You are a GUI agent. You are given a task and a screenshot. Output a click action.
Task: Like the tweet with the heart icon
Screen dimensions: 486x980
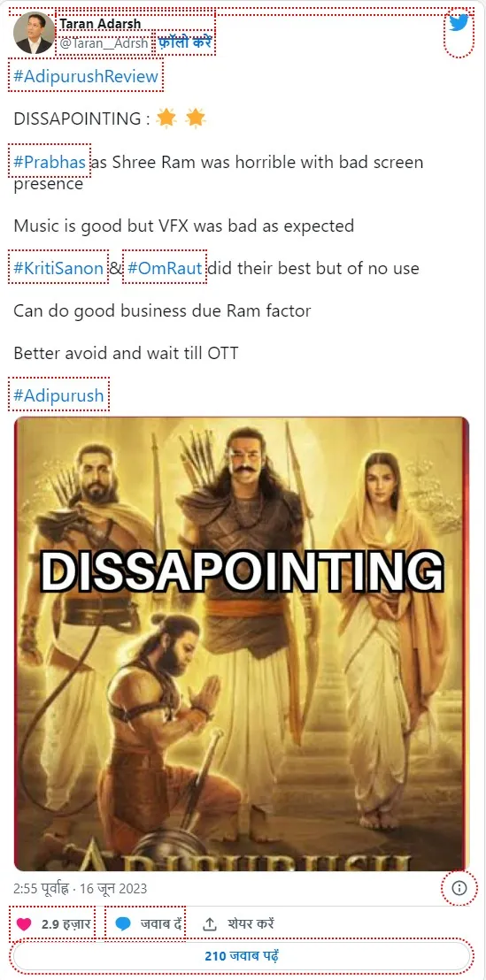point(24,923)
